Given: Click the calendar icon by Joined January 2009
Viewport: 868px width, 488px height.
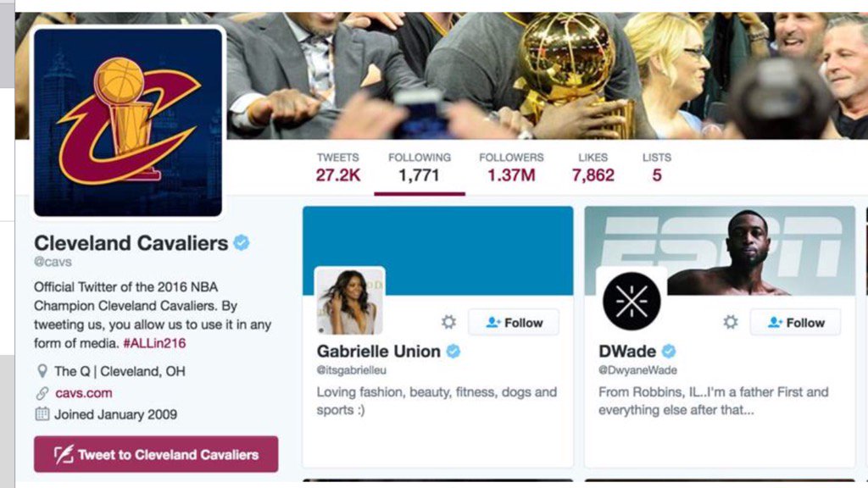Looking at the screenshot, I should pyautogui.click(x=42, y=413).
